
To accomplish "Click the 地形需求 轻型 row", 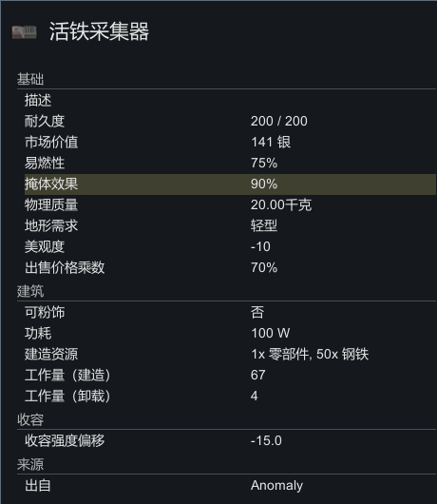I will (230, 226).
